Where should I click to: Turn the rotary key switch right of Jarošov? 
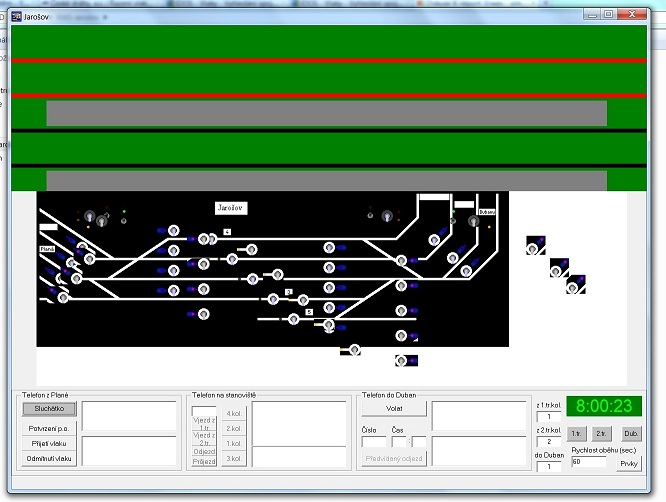pyautogui.click(x=387, y=216)
